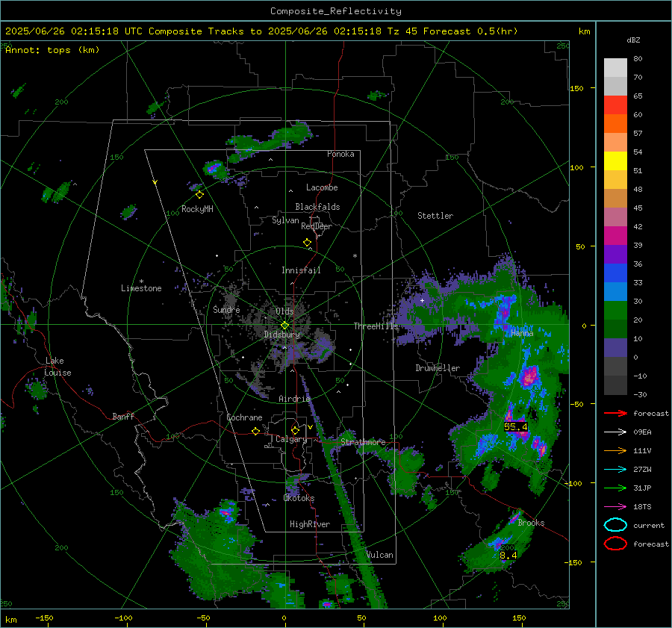Click the 'Annot: tops (km)' label
Viewport: 672px width, 628px height.
[52, 50]
